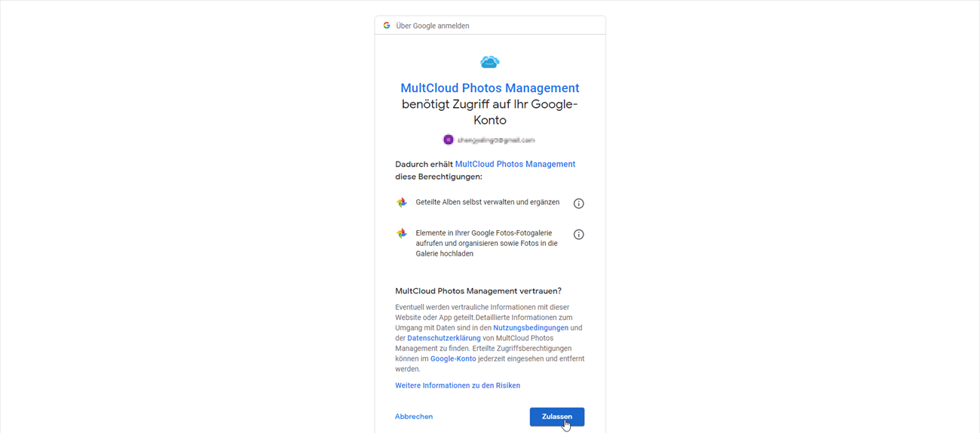Open Weitere Informationen zu den Risiken
The width and height of the screenshot is (980, 433).
pos(458,385)
